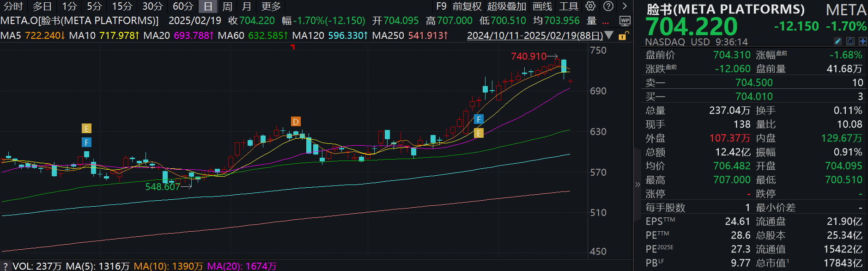Viewport: 868px width, 271px height.
Task: Click the 740.910 high price annotation
Action: coord(528,56)
